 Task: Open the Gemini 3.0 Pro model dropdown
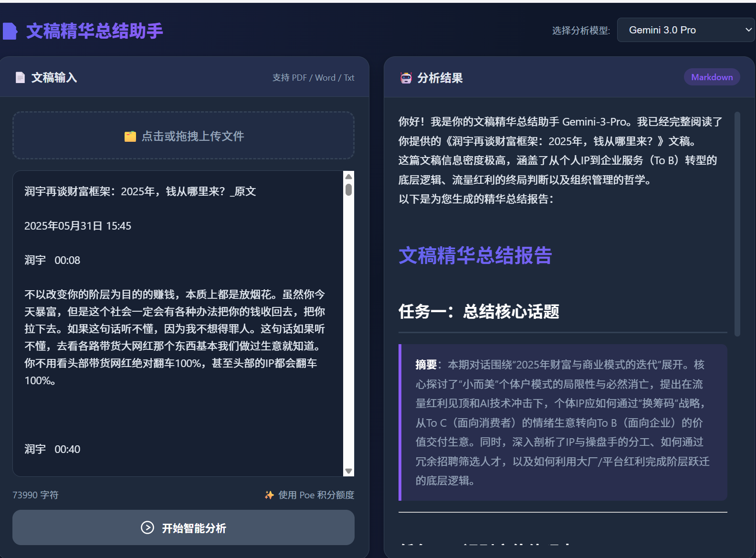point(682,30)
